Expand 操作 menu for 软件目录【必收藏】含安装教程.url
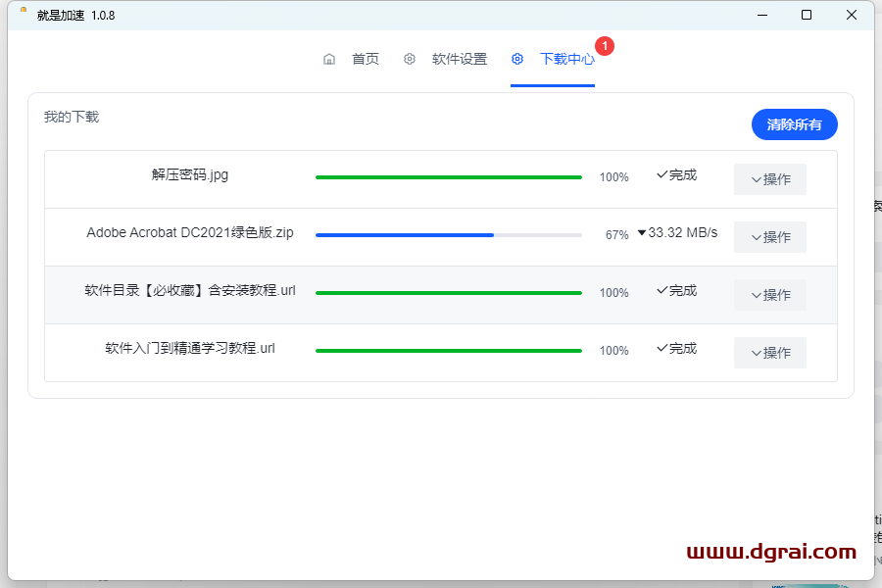Viewport: 882px width, 588px height. (769, 295)
